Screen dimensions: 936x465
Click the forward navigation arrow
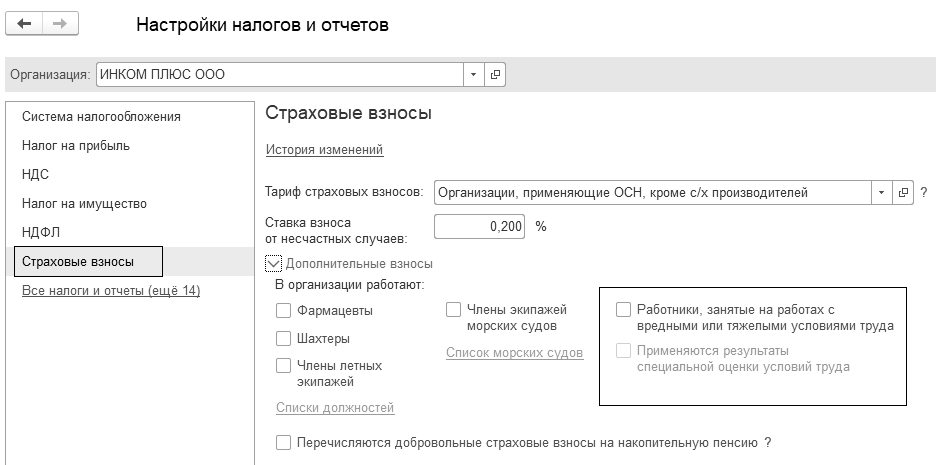[x=59, y=24]
